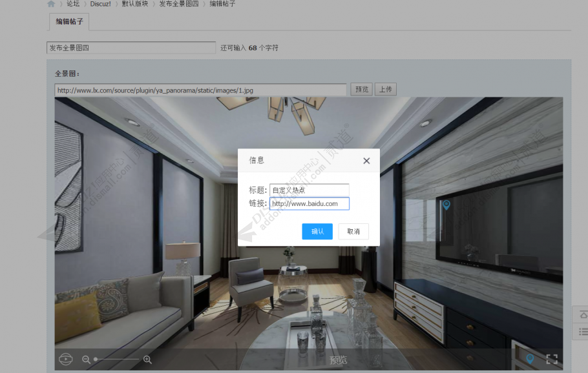This screenshot has width=588, height=373.
Task: Enter fullscreen panorama view
Action: [552, 359]
